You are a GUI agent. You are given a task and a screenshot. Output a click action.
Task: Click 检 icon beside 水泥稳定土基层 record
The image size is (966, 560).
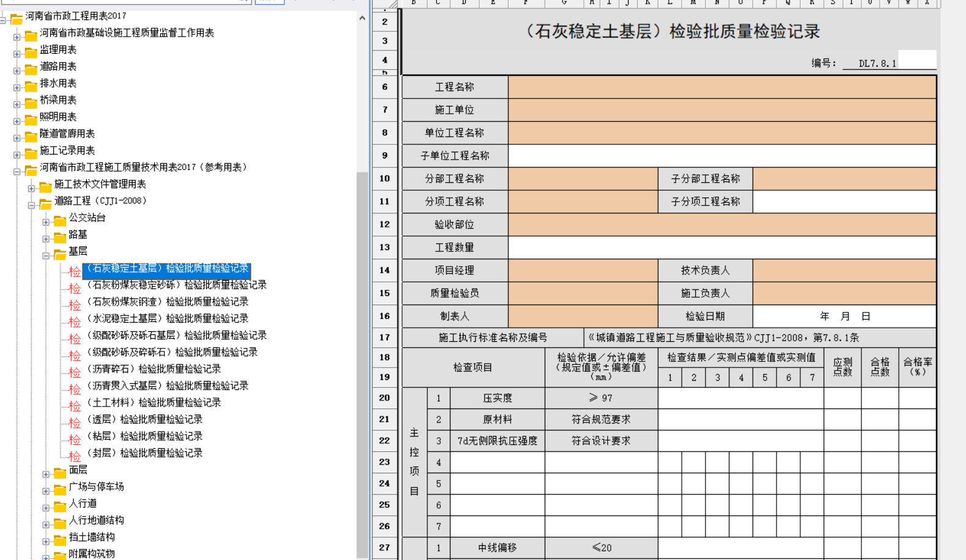point(75,322)
